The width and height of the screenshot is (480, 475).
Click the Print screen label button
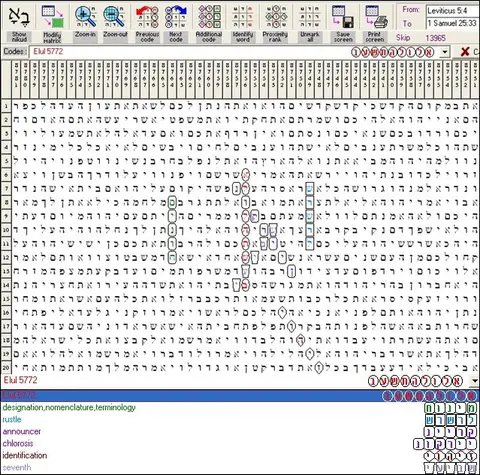(375, 37)
